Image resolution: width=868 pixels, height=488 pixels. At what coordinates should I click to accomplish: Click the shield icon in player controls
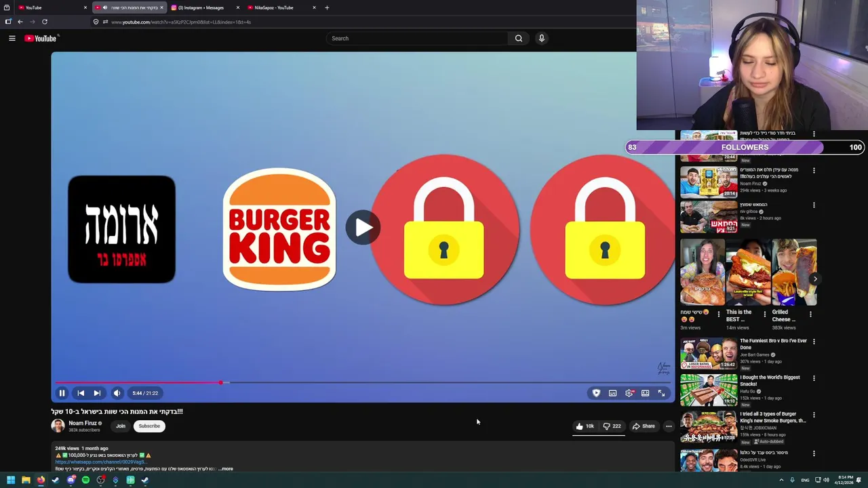596,393
